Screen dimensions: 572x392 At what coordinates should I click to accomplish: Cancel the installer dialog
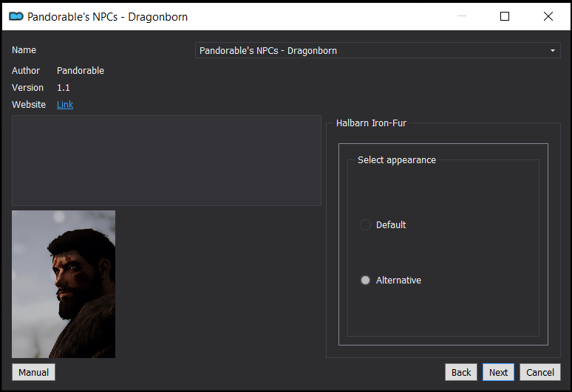coord(540,372)
